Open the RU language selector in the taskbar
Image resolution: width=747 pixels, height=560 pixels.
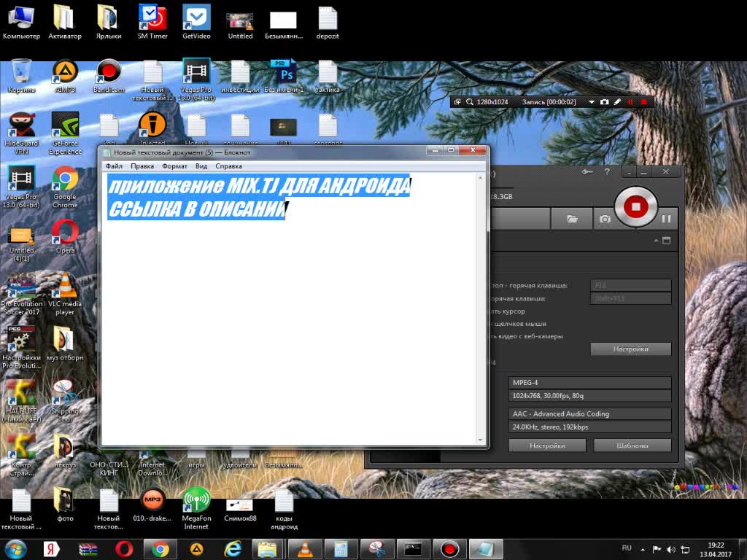coord(627,548)
